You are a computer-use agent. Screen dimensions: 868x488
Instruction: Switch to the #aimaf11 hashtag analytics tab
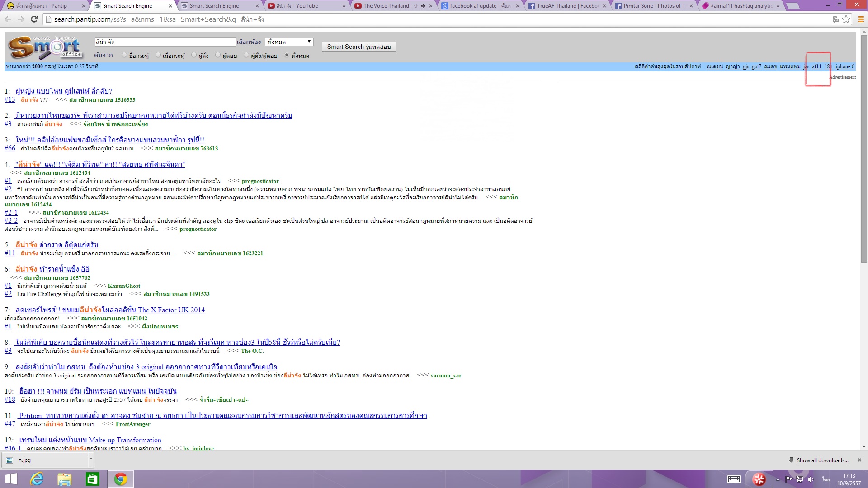(x=741, y=6)
